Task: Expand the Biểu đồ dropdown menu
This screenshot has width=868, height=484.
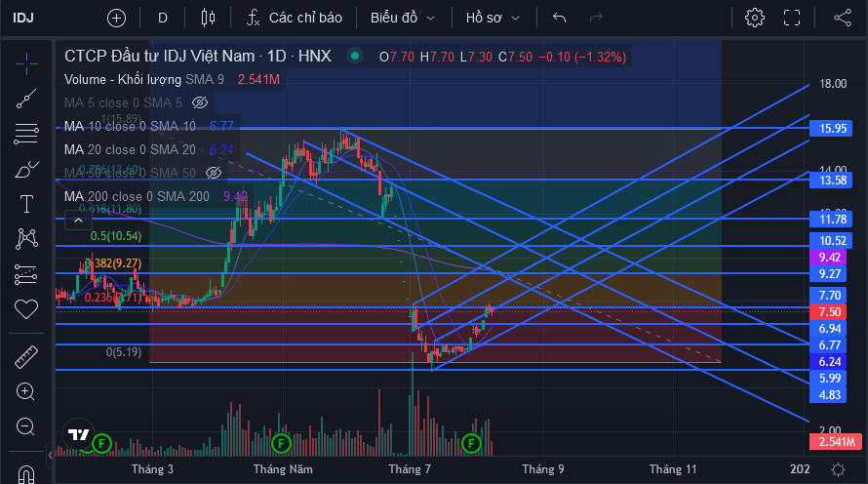Action: click(403, 19)
